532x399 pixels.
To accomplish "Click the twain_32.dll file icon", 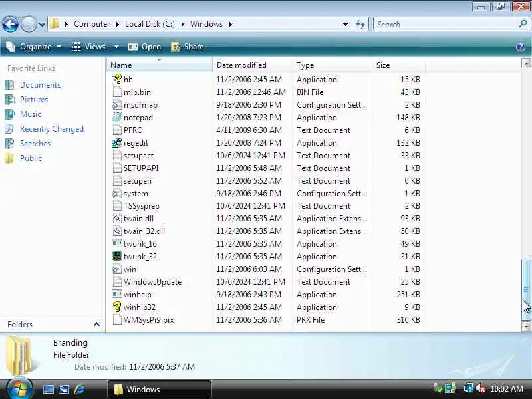I will (117, 231).
